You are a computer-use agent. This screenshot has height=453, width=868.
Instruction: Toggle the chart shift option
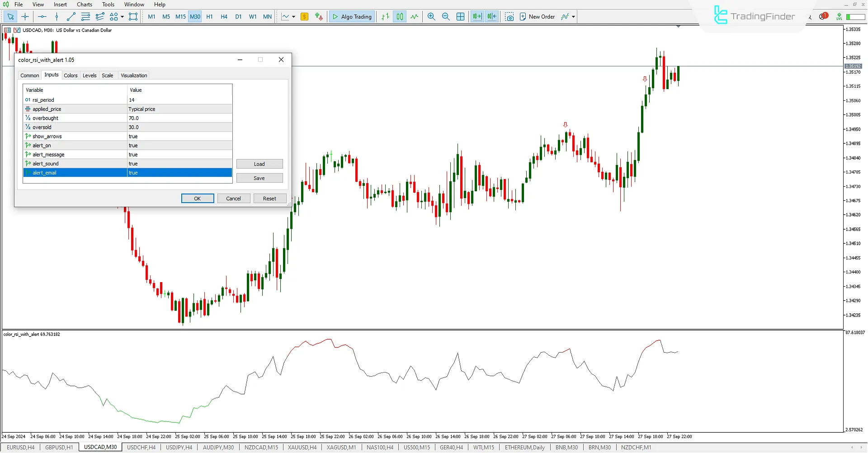tap(491, 16)
